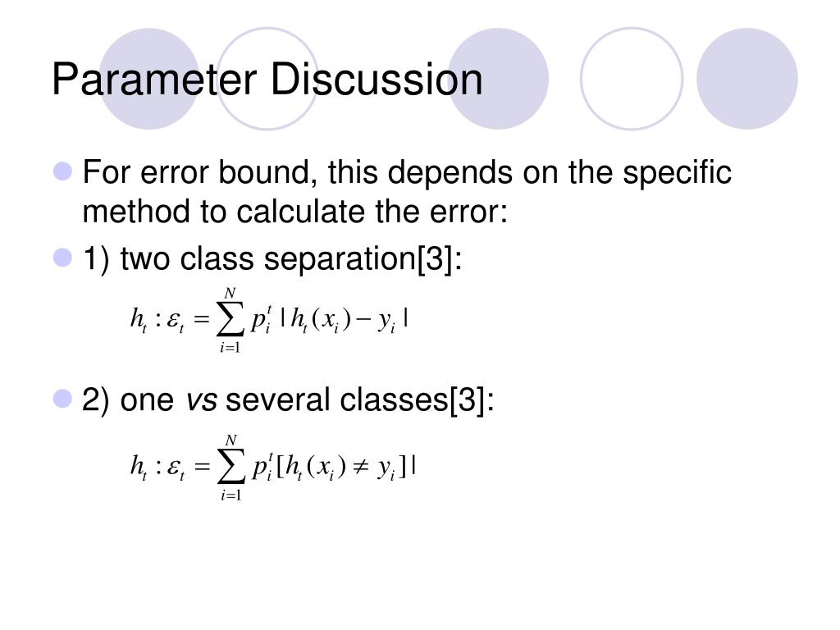Viewport: 840px width, 630px height.
Task: Click the bullet dot beside 'two class separation'
Action: (x=62, y=257)
